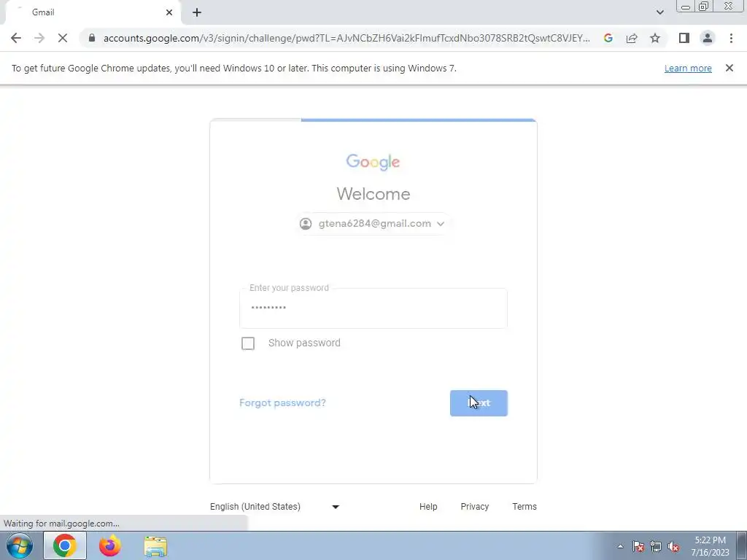Click the Forgot password? link
Screen dimensions: 747x560
click(282, 402)
